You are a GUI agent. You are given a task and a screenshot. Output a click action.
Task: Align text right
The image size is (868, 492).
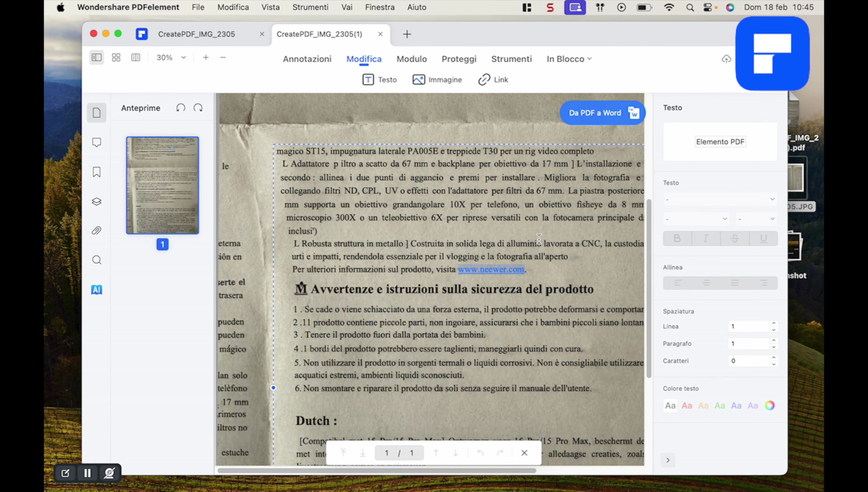[764, 283]
